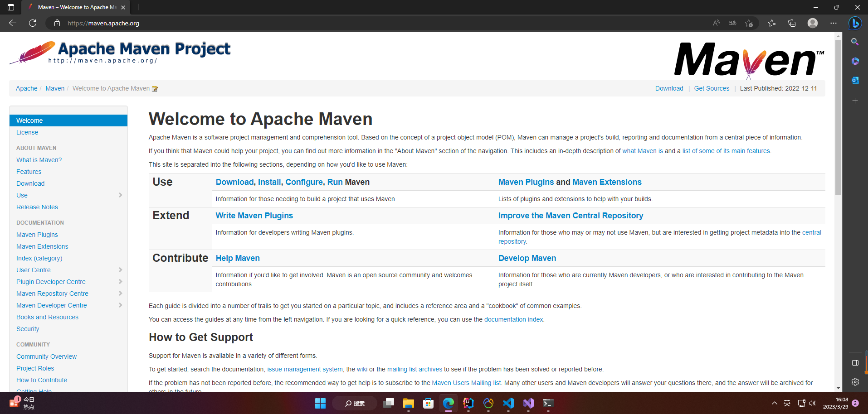
Task: Show hidden system tray icons
Action: coord(775,403)
